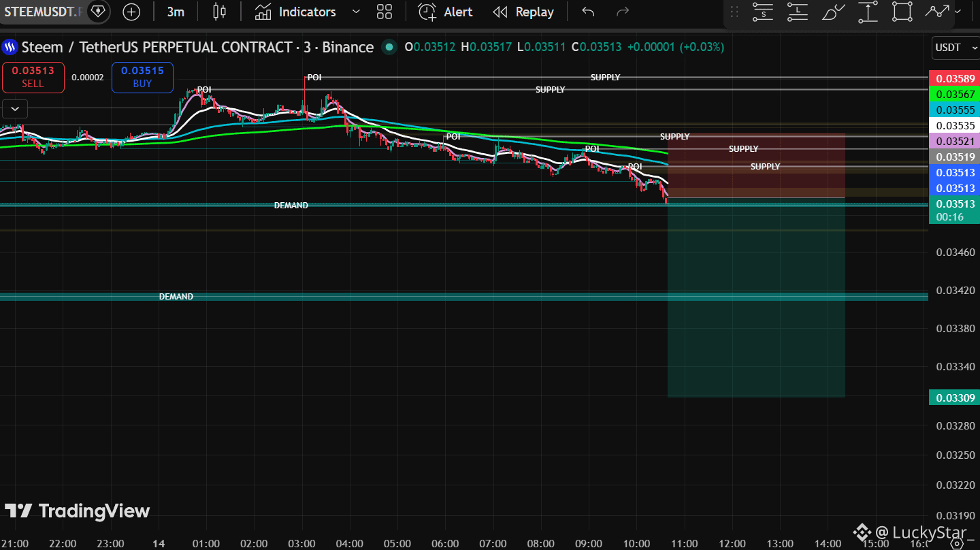Select the green profit zone of short position
980x550 pixels.
pos(756,297)
